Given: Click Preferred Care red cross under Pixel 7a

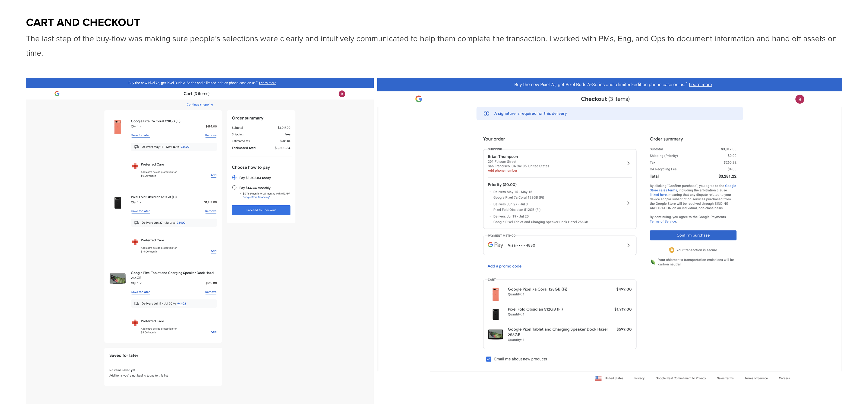Looking at the screenshot, I should tap(135, 166).
